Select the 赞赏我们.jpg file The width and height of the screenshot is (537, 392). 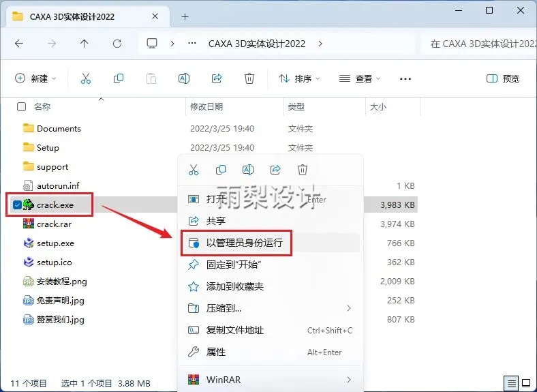point(60,320)
